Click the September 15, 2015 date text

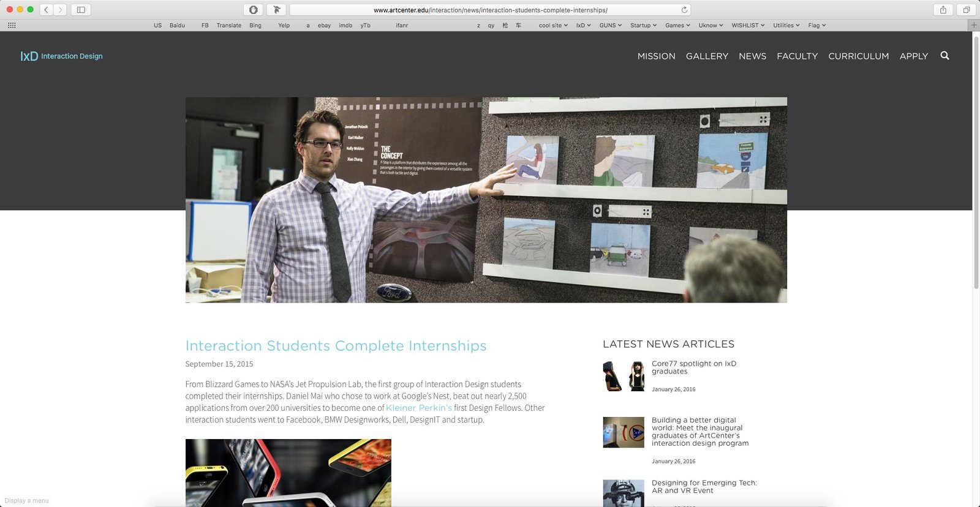click(219, 364)
